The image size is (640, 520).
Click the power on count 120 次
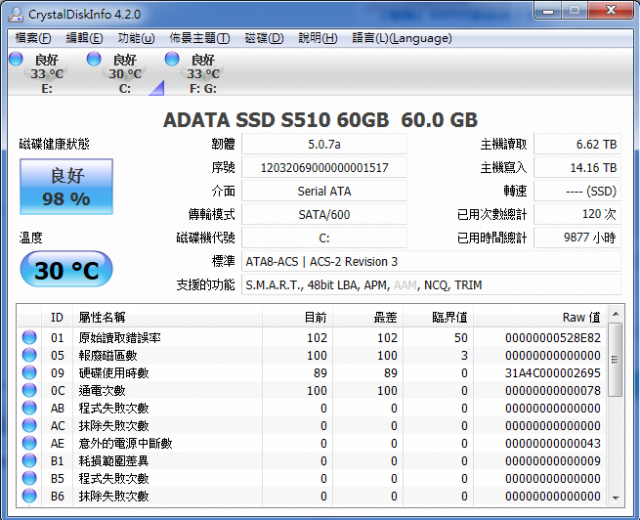[577, 214]
